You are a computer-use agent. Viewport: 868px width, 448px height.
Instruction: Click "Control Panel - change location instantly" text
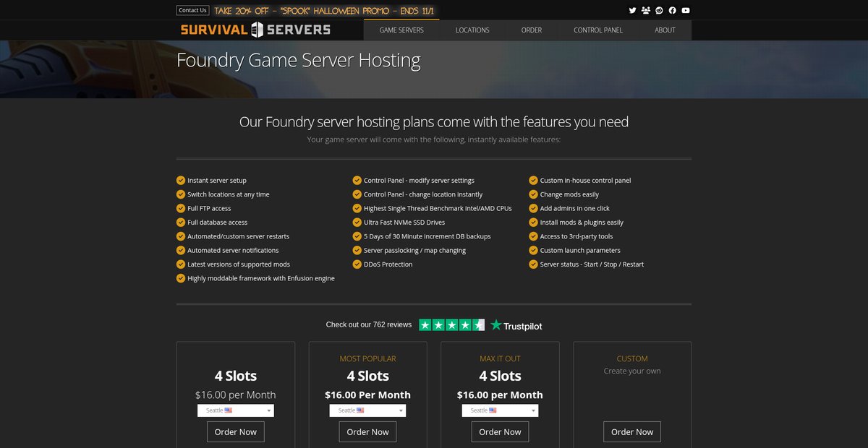pos(423,194)
